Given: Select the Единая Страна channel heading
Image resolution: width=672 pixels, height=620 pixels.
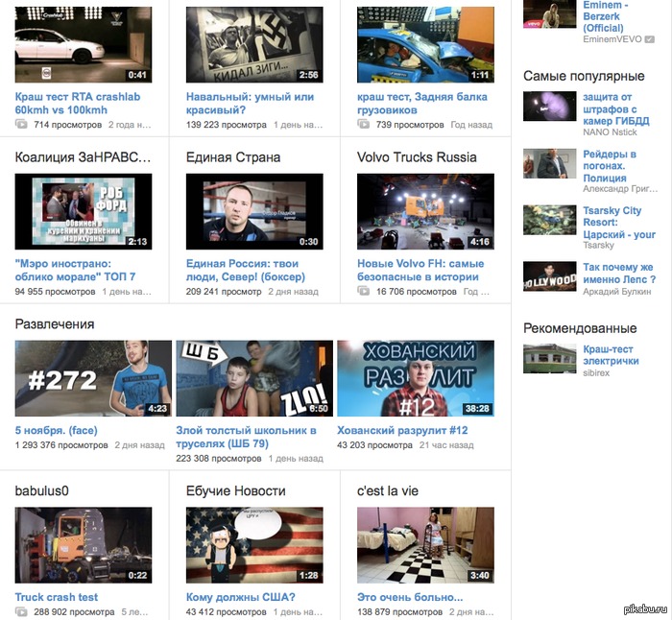Looking at the screenshot, I should 233,156.
